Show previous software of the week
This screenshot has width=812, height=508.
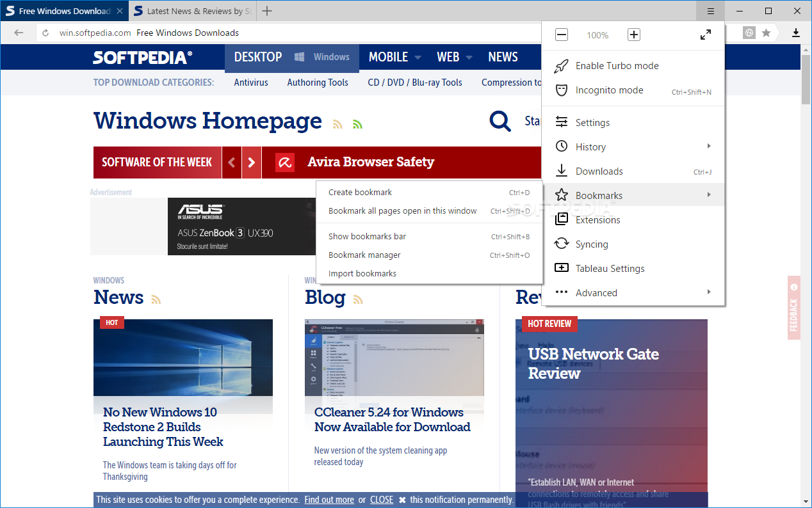pos(231,163)
